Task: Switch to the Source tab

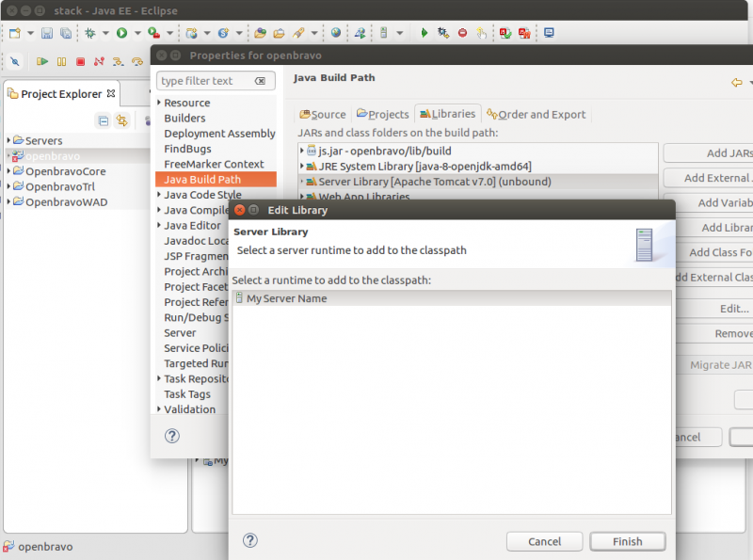Action: click(x=322, y=114)
